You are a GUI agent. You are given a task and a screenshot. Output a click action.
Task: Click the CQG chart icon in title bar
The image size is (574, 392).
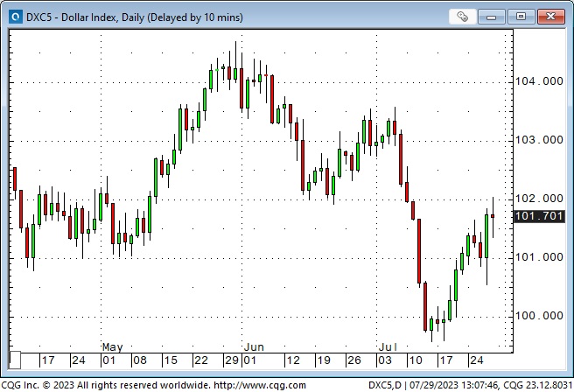pos(16,17)
